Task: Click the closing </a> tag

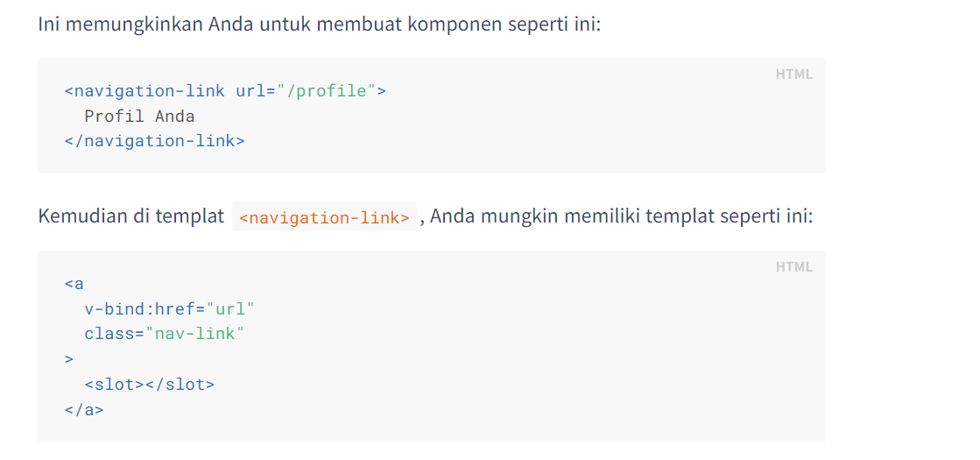Action: [84, 408]
